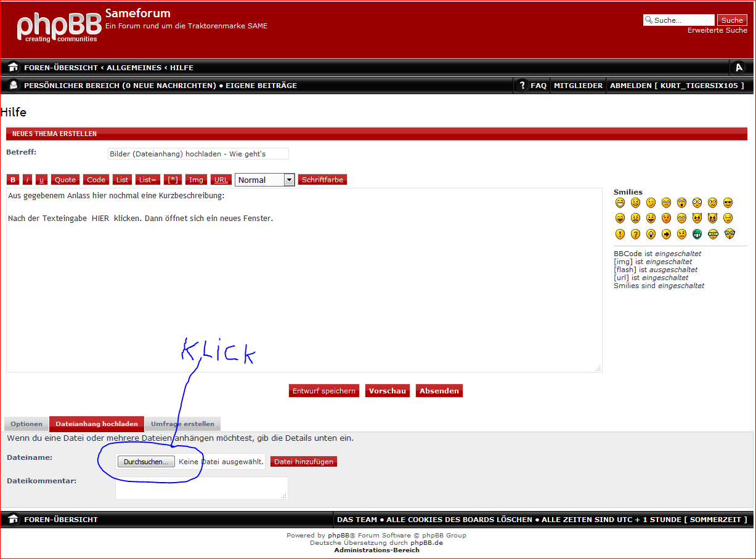The height and width of the screenshot is (559, 756).
Task: Insert the question mark smiley
Action: point(635,234)
